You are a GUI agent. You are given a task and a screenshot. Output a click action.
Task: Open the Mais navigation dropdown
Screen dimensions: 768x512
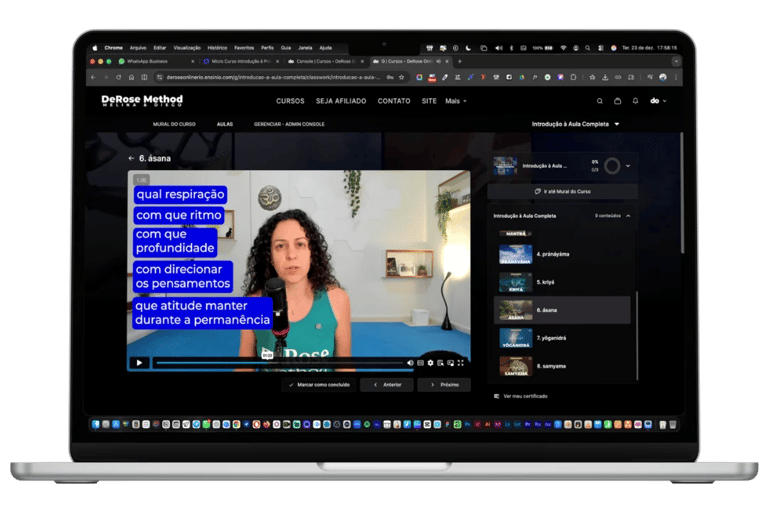pos(456,101)
